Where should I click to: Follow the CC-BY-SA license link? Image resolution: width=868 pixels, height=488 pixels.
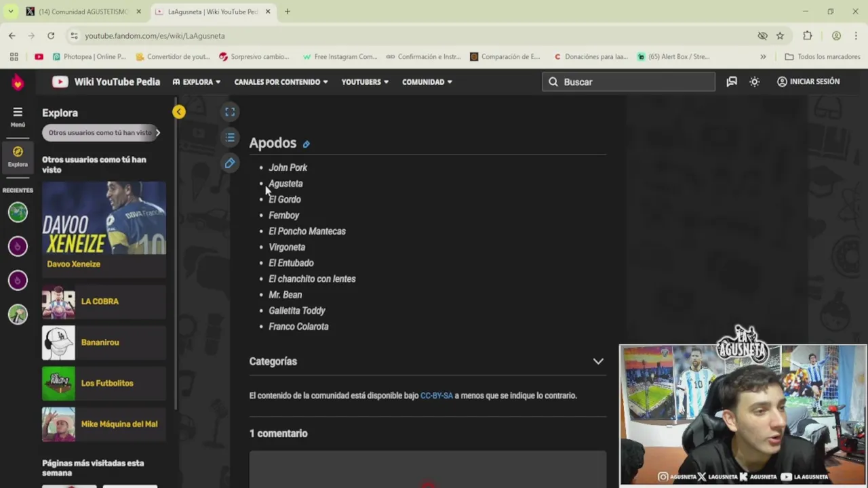[437, 396]
